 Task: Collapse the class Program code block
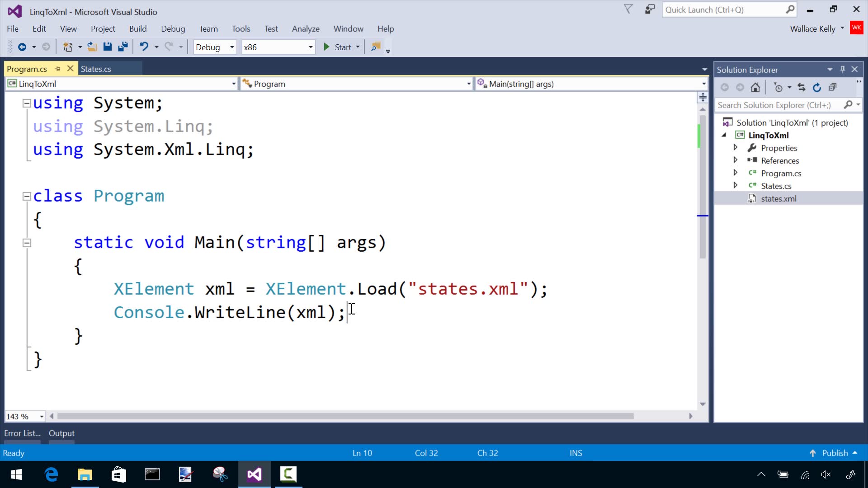[x=27, y=197]
